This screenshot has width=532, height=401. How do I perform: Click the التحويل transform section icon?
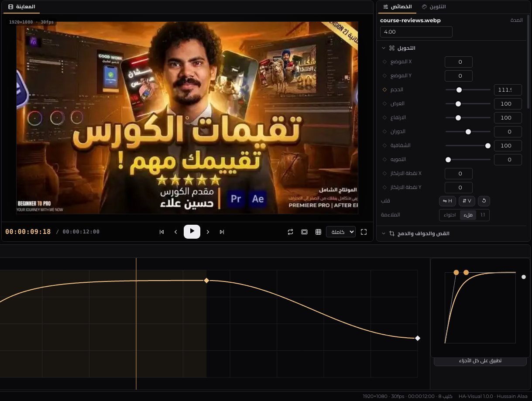coord(392,48)
